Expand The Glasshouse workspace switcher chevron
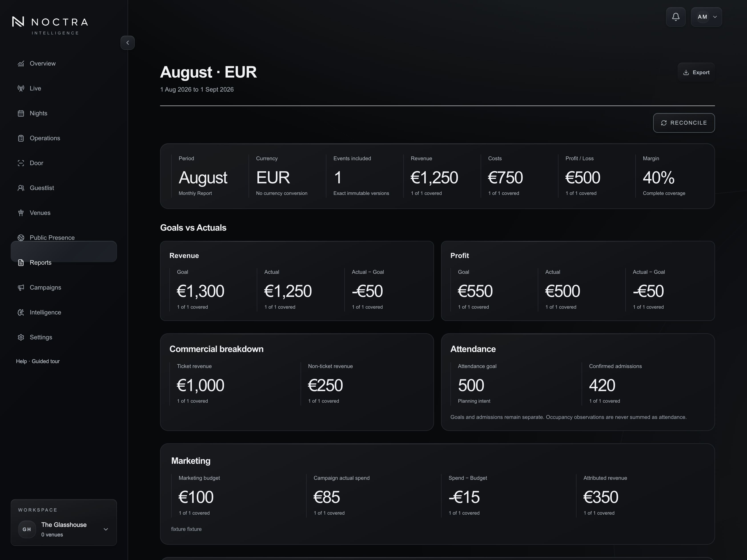Screen dimensions: 747x560 coord(106,529)
